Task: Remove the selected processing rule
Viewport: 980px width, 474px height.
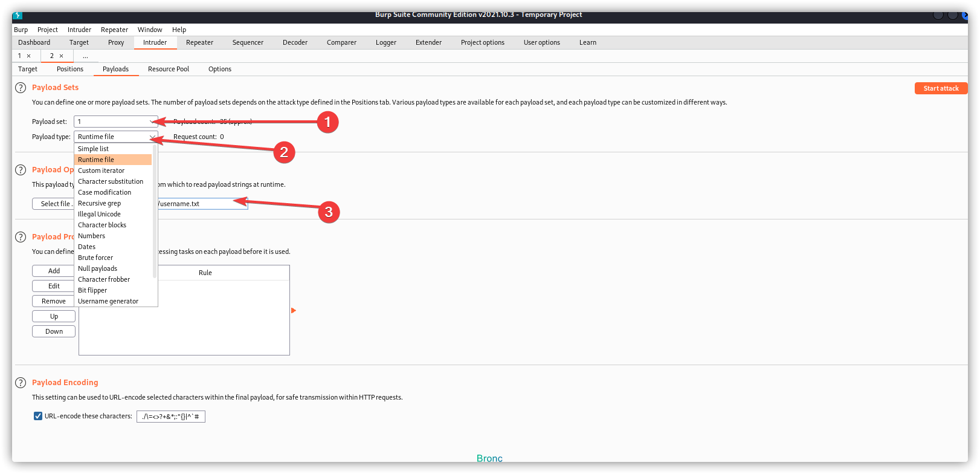Action: pos(54,301)
